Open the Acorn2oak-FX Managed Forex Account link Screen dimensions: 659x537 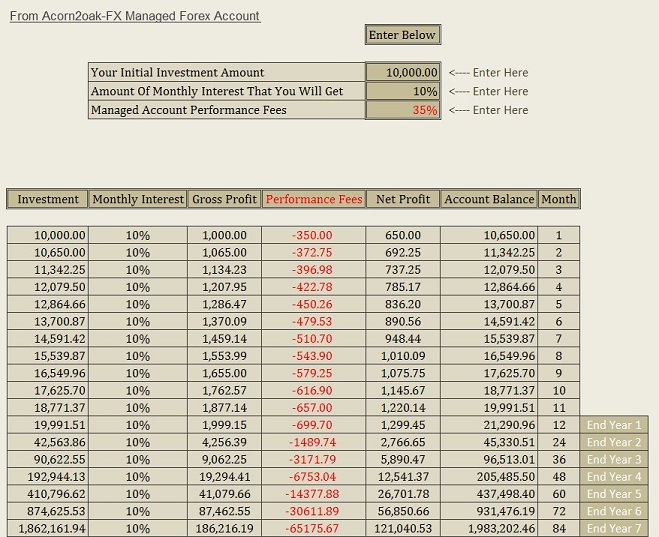(135, 16)
